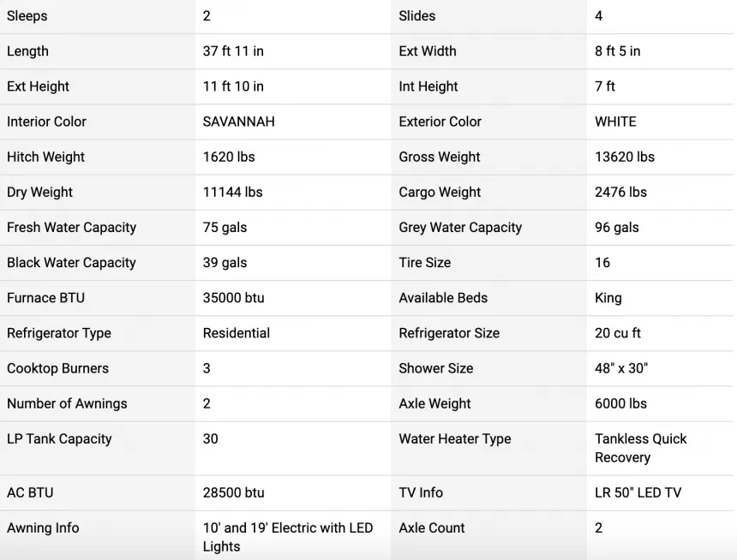Click the Fresh Water Capacity value 75 gals
737x560 pixels.
225,228
